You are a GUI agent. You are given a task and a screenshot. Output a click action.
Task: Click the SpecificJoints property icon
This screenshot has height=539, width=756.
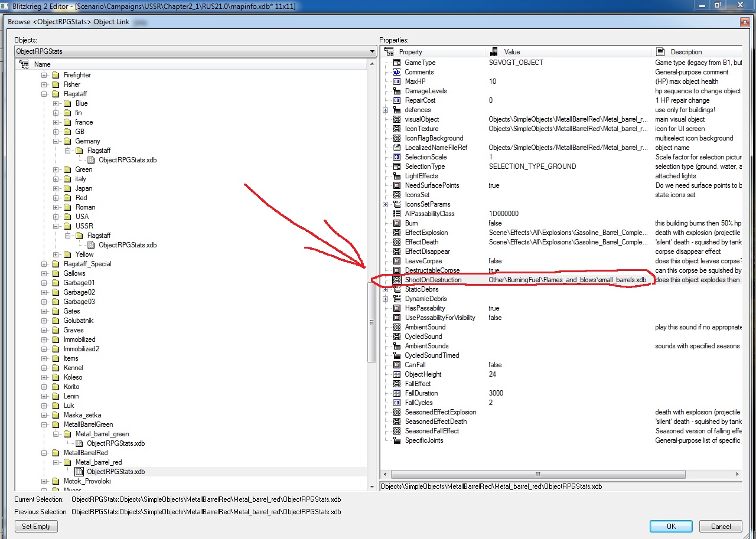tap(397, 440)
